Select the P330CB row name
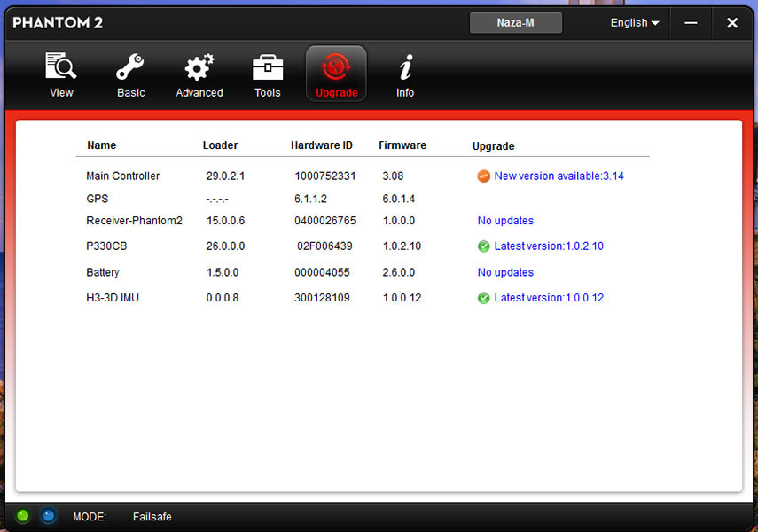Image resolution: width=758 pixels, height=532 pixels. pyautogui.click(x=106, y=246)
